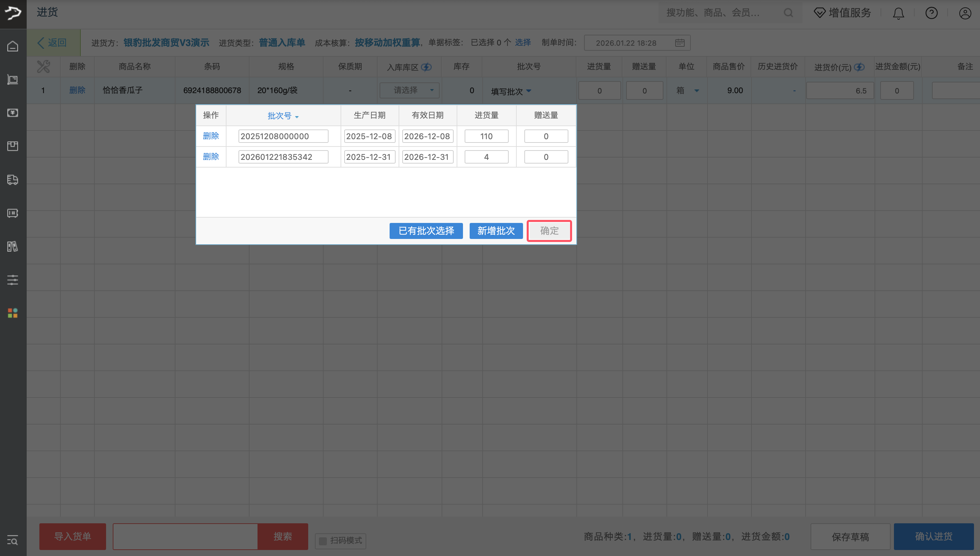Open the notification bell icon
Viewport: 980px width, 556px height.
(x=898, y=13)
